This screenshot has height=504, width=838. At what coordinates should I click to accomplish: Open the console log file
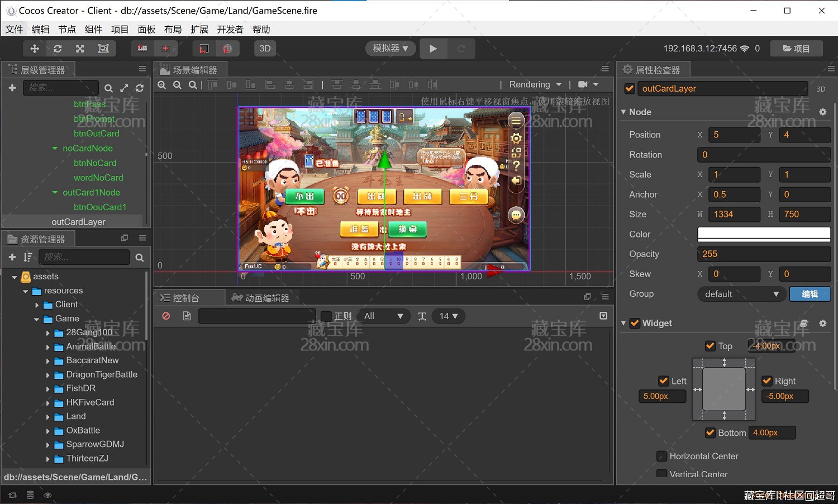tap(187, 316)
